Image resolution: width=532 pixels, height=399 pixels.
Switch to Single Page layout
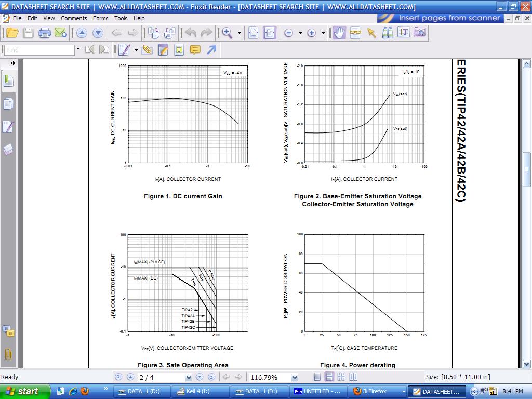[x=317, y=377]
